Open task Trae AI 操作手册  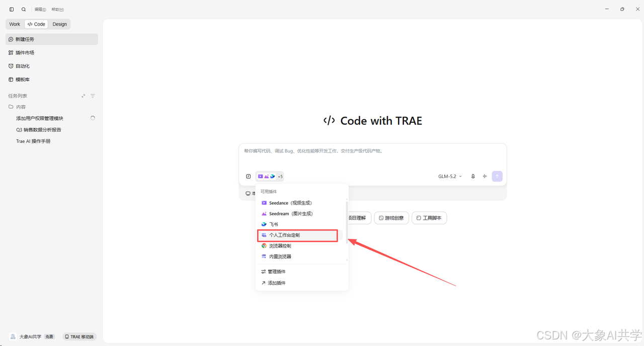[x=33, y=141]
